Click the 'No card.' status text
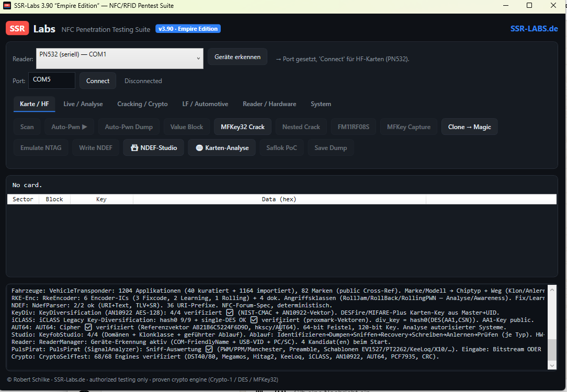 point(27,185)
